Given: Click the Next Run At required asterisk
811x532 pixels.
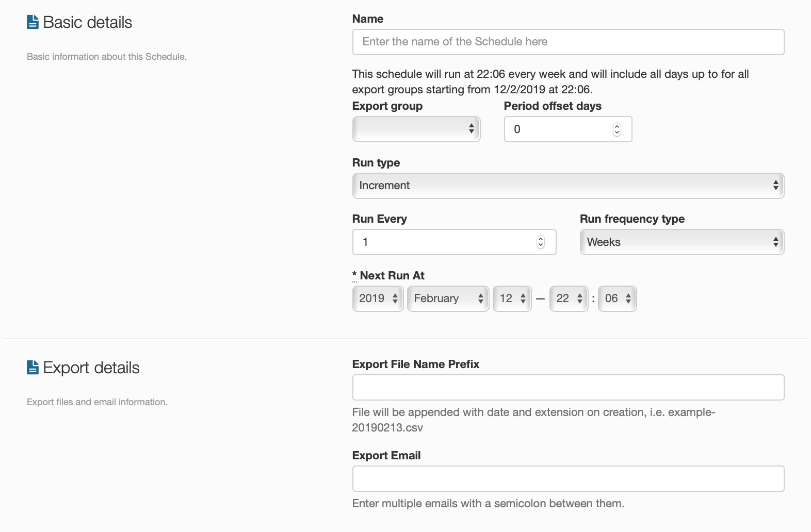Looking at the screenshot, I should click(x=354, y=275).
